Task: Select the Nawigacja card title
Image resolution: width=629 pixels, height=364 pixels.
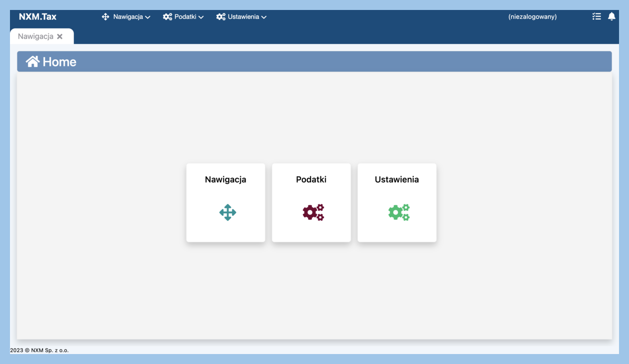Action: [225, 180]
